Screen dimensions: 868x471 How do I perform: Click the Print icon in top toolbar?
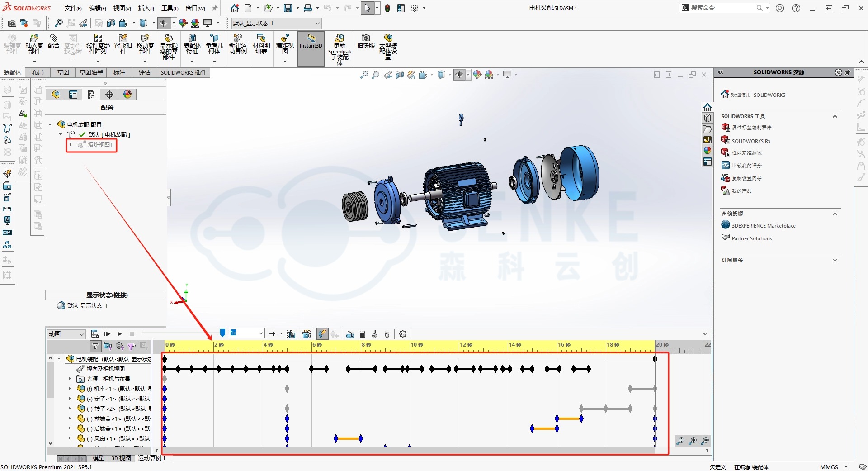(x=308, y=8)
